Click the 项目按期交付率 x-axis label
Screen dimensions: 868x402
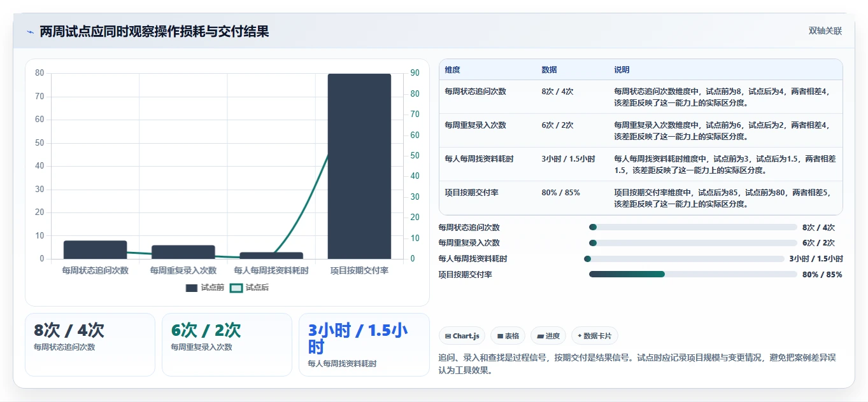pyautogui.click(x=359, y=271)
